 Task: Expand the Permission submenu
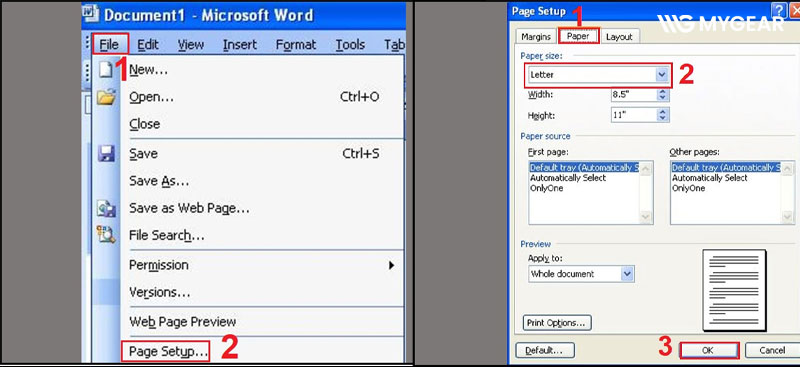(x=261, y=265)
